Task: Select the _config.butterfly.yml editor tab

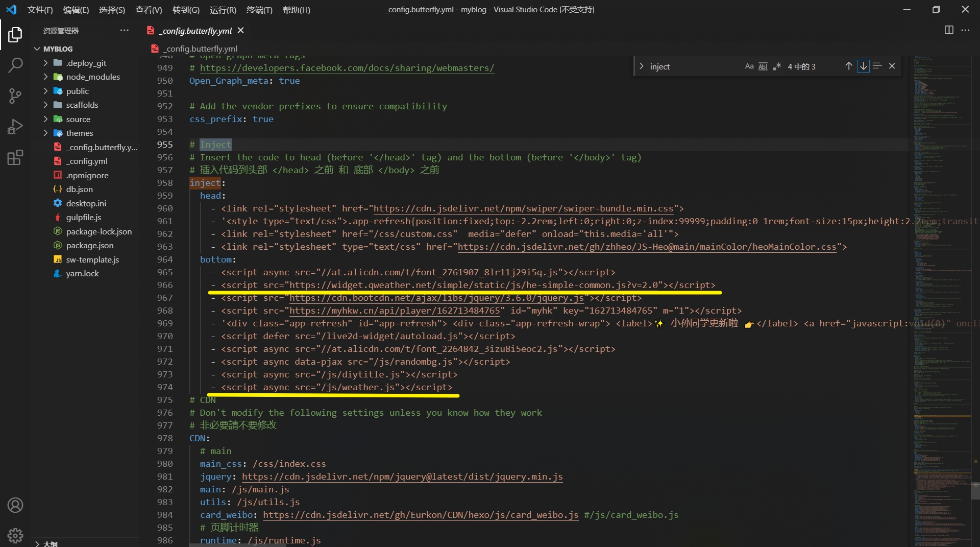Action: coord(194,31)
